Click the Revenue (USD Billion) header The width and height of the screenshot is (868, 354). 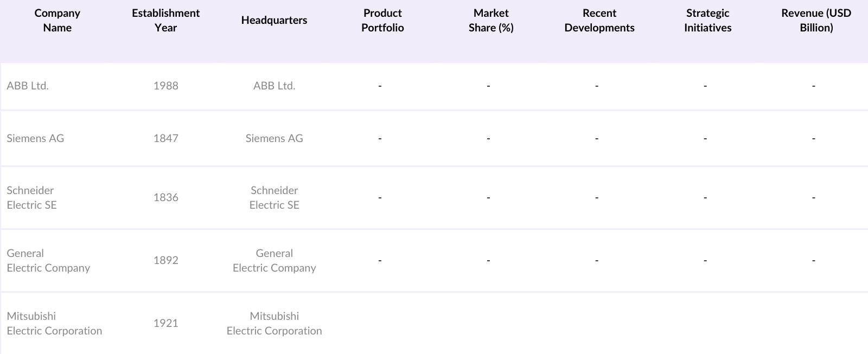pos(816,21)
